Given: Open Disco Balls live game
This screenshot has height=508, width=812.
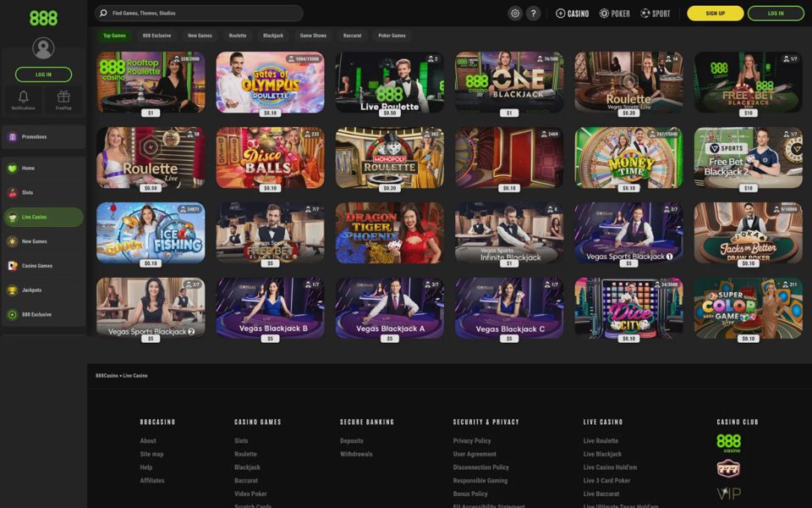Looking at the screenshot, I should 271,157.
